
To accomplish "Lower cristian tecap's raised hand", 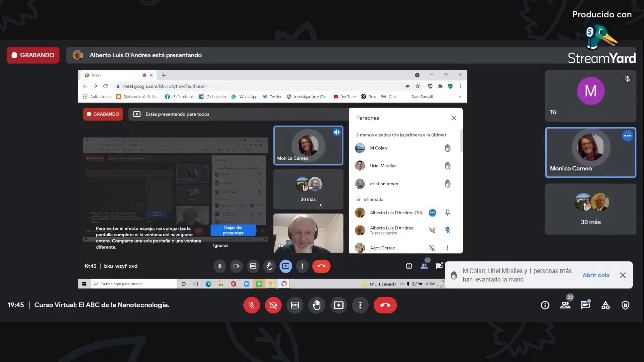I will click(x=447, y=184).
